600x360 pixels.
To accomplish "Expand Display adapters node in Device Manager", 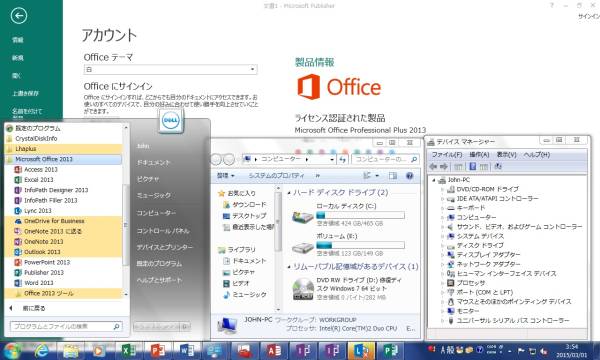I will [x=442, y=255].
